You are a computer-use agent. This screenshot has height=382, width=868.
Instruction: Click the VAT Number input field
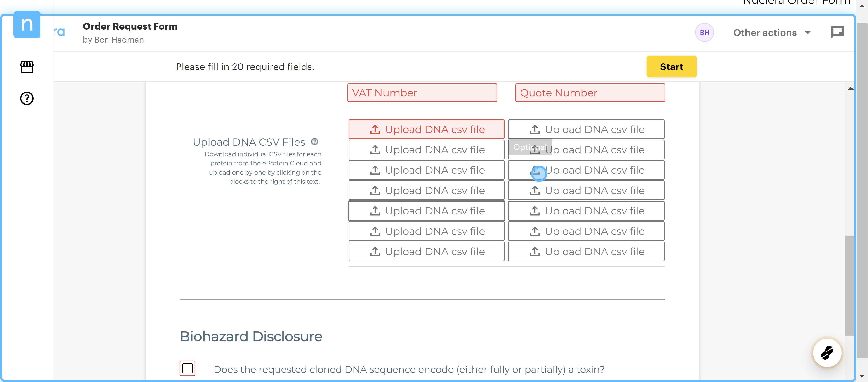(x=422, y=93)
